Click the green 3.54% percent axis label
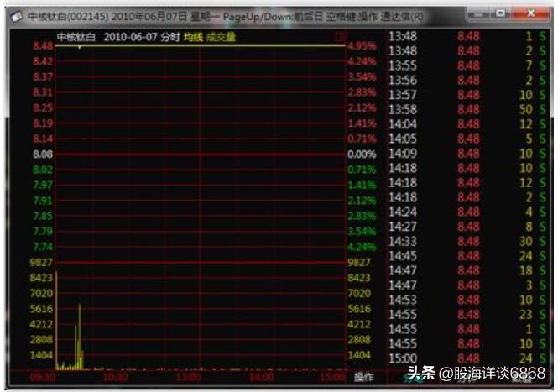Screen dimensions: 558x392 click(x=362, y=232)
